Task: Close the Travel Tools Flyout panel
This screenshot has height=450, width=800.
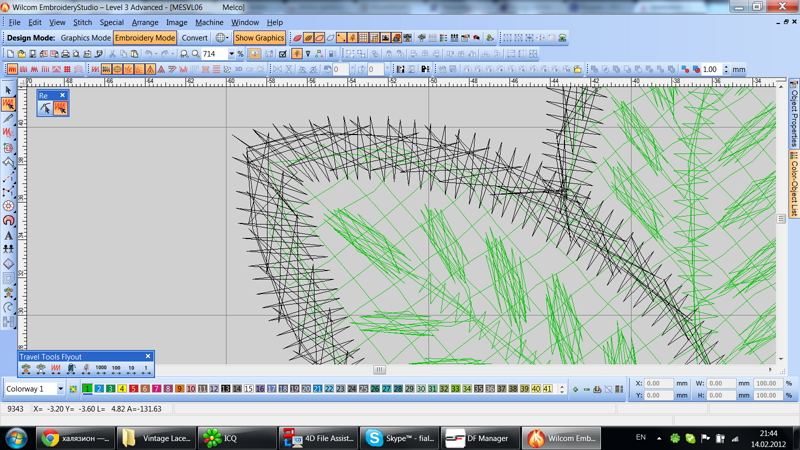Action: [x=148, y=356]
